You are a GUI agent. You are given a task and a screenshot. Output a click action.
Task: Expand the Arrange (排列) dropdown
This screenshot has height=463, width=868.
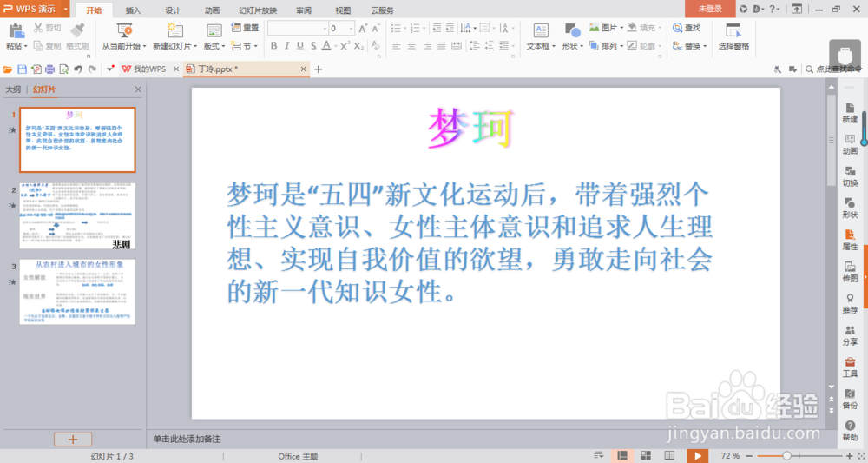[x=621, y=47]
